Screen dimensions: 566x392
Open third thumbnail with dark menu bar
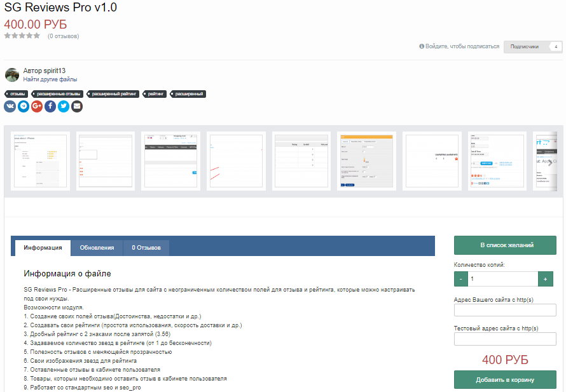170,161
